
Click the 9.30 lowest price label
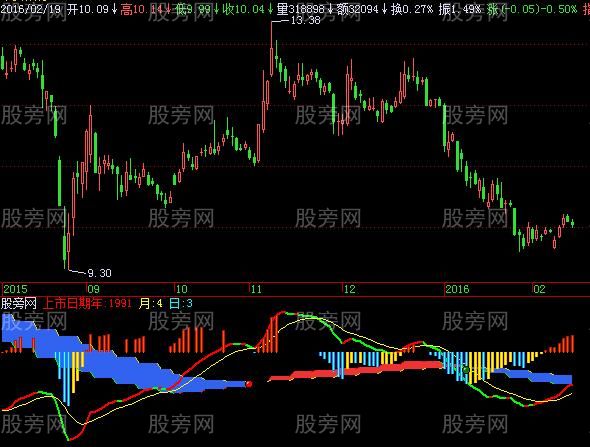click(99, 273)
